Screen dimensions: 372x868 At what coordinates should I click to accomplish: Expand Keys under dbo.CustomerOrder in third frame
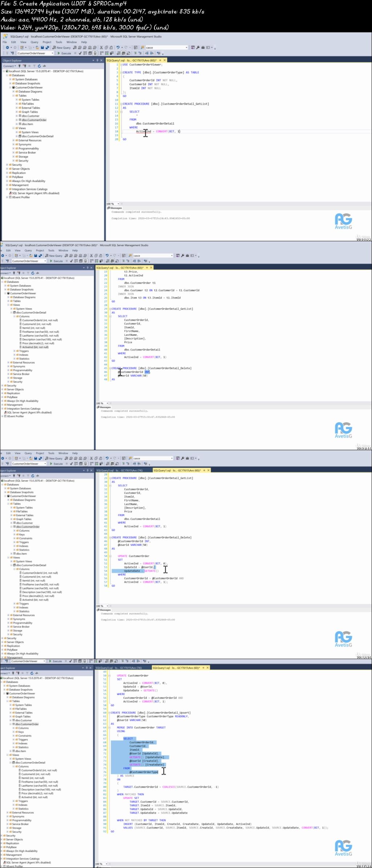(15, 534)
